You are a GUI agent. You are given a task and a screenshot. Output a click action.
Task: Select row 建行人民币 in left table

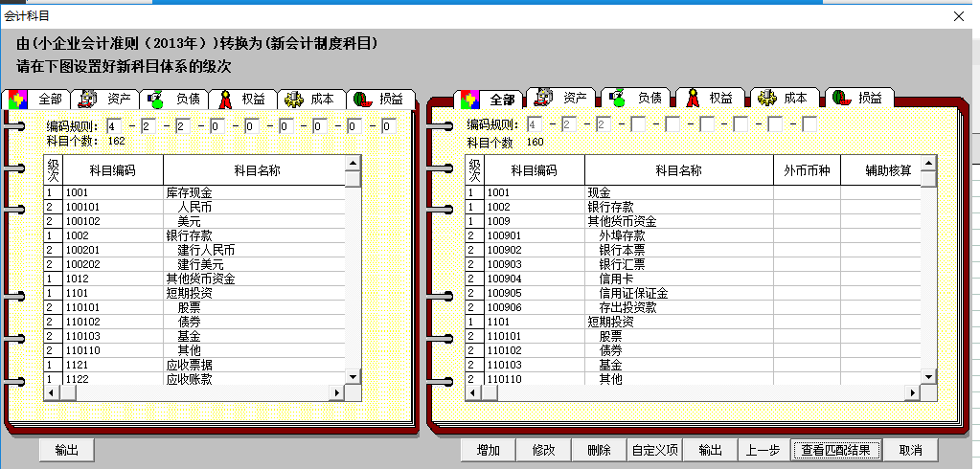click(194, 250)
